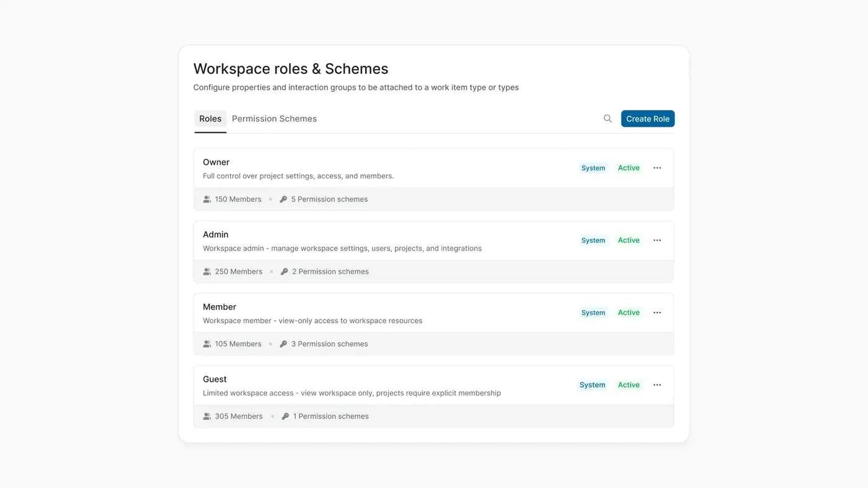Screen dimensions: 868x488
Task: Click the System badge on Guest role
Action: pyautogui.click(x=592, y=385)
